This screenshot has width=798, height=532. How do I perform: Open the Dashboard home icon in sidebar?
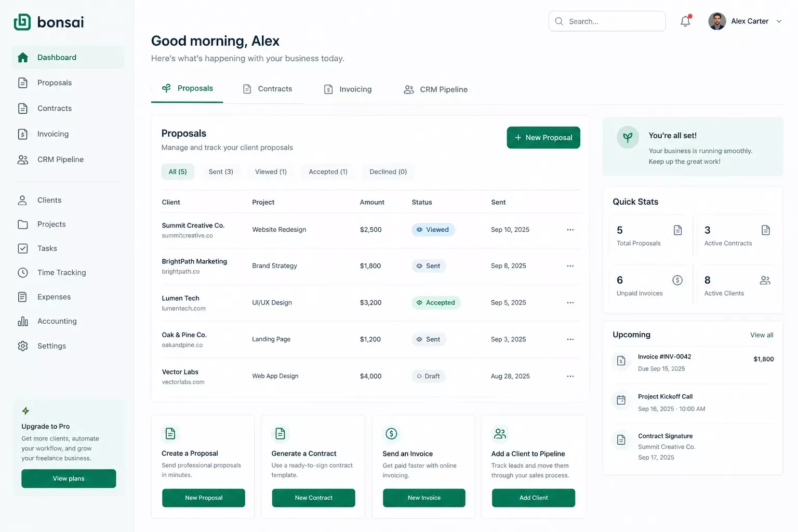[23, 58]
